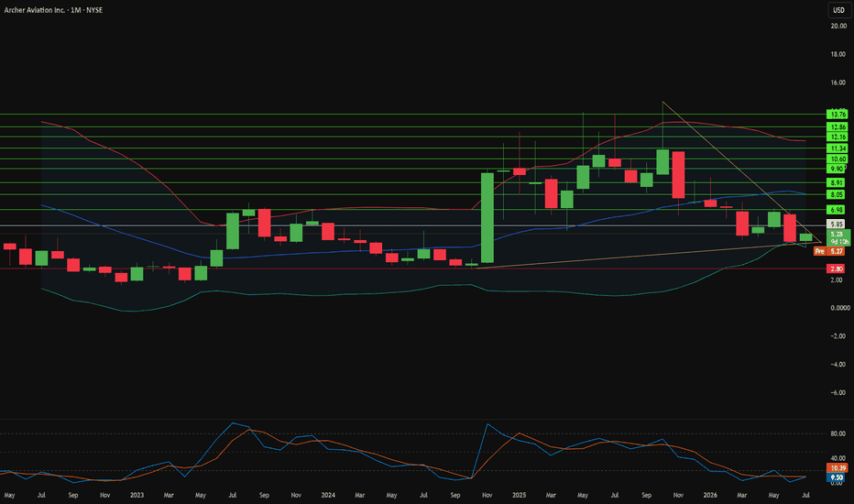
Task: Select the 12.86 horizontal line price label
Action: (x=838, y=127)
